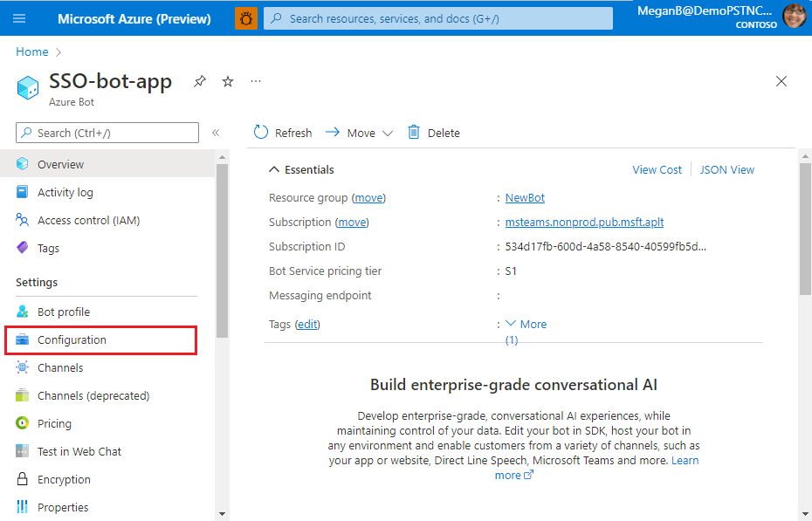This screenshot has height=521, width=812.
Task: Focus the left menu Search (Ctrl+/) box
Action: (107, 133)
